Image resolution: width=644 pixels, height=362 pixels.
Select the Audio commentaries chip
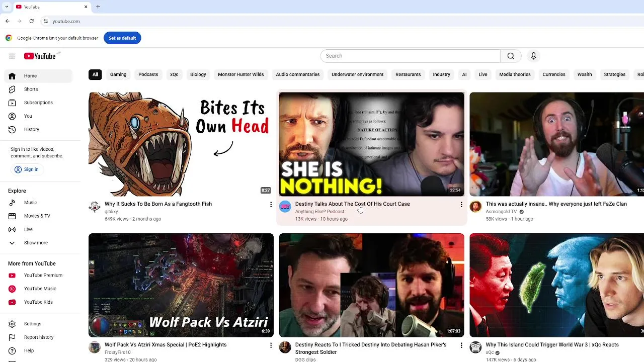point(298,74)
